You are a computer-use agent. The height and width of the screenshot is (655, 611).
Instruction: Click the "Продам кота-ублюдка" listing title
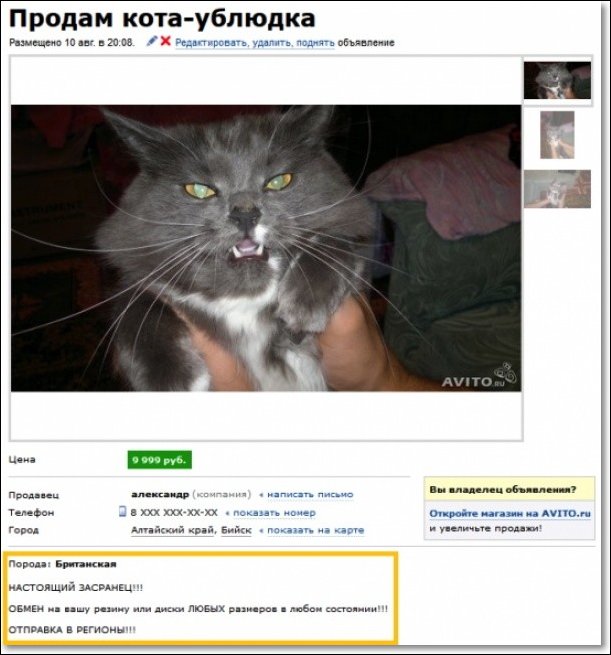tap(162, 19)
